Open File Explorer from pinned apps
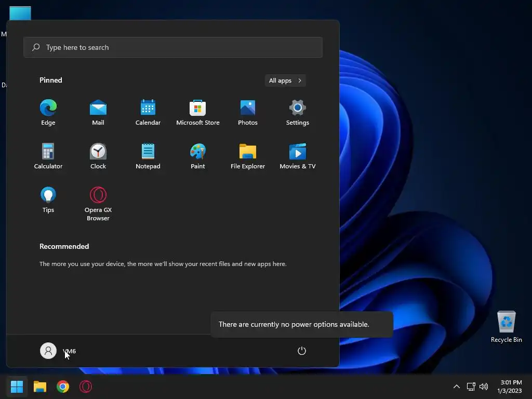 (x=248, y=156)
